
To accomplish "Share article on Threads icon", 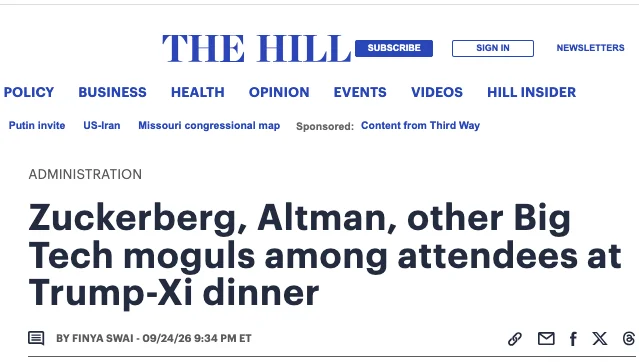I will 629,338.
